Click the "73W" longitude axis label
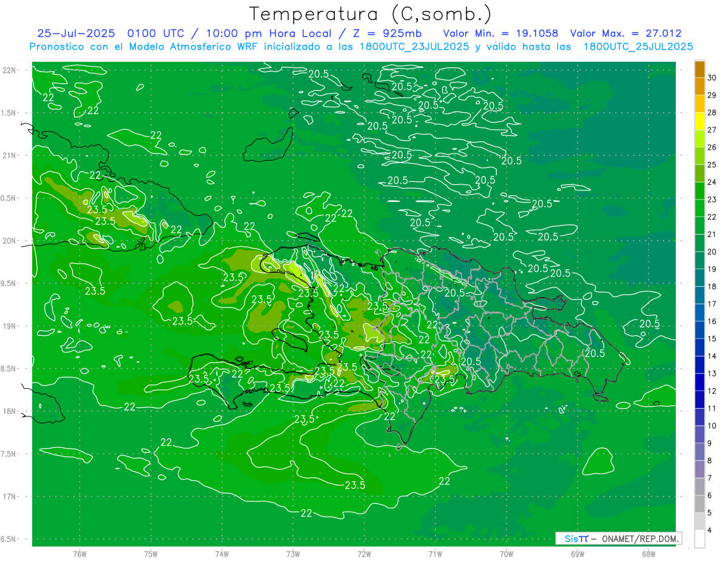 (292, 554)
